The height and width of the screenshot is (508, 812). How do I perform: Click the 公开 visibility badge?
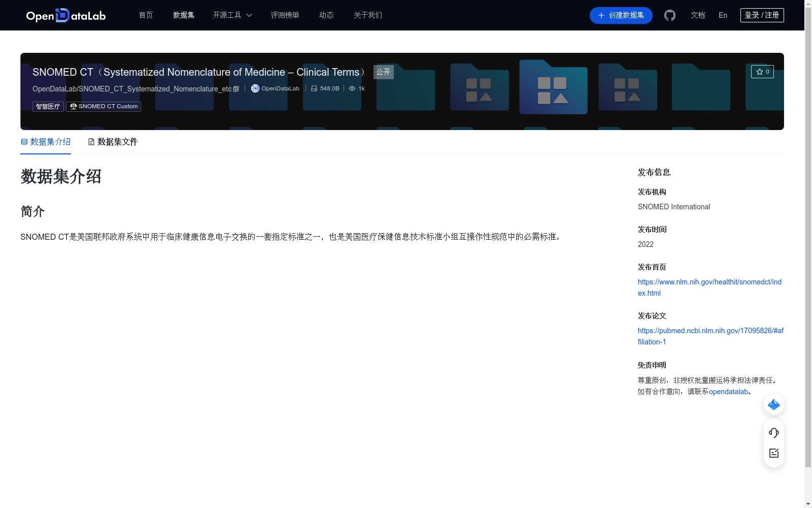tap(384, 72)
